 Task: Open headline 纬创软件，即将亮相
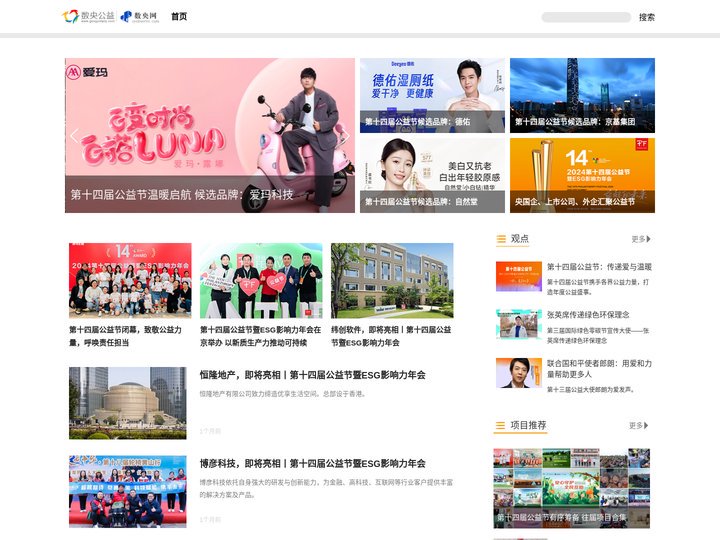click(x=391, y=336)
